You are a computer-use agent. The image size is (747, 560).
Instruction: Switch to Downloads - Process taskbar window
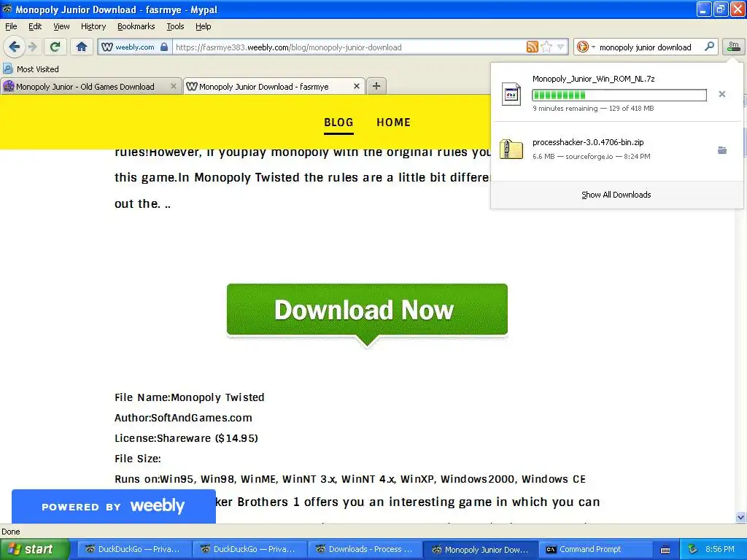coord(365,549)
